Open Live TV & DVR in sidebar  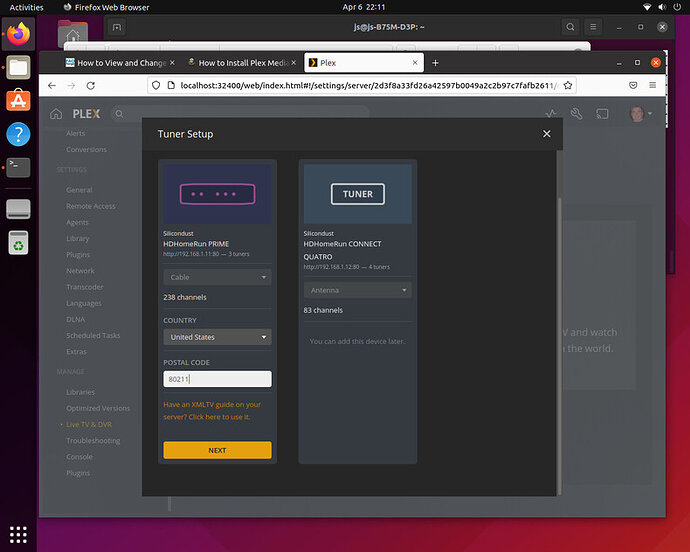[89, 424]
